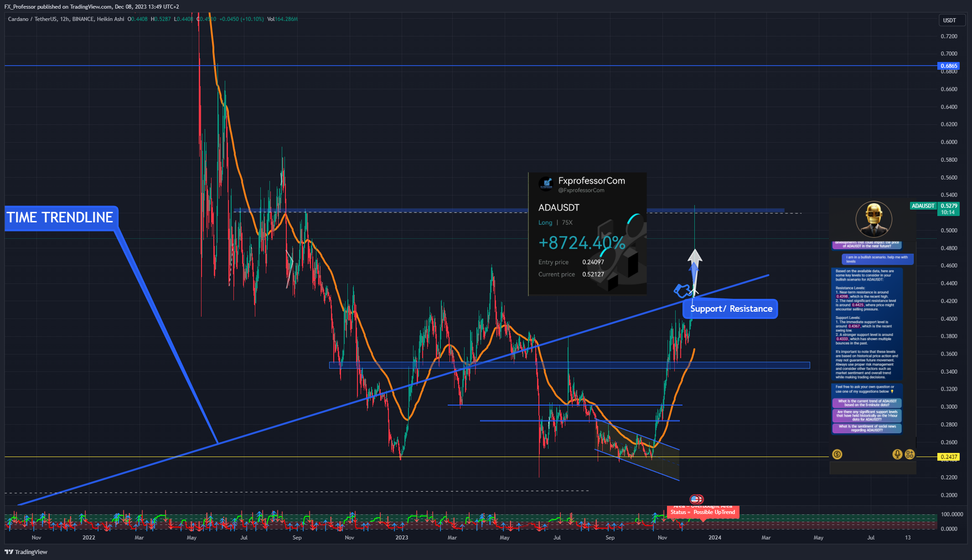Click the handshake icon on the trendline
The image size is (972, 560).
coord(682,290)
